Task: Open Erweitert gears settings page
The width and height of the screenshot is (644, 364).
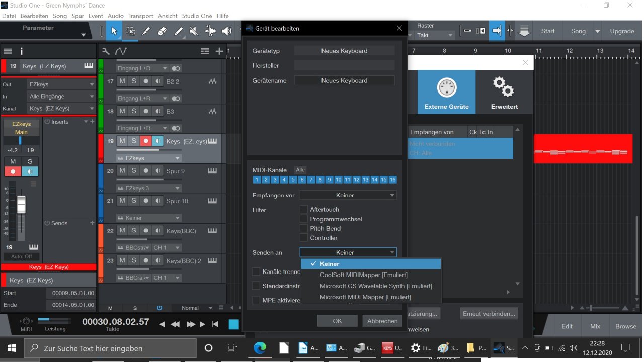Action: pos(504,92)
